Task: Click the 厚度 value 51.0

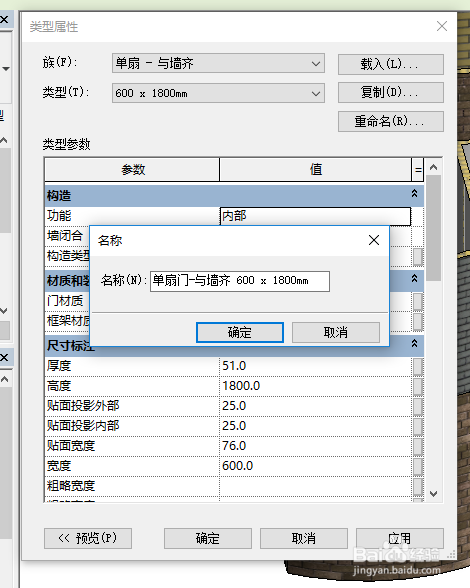Action: point(315,366)
